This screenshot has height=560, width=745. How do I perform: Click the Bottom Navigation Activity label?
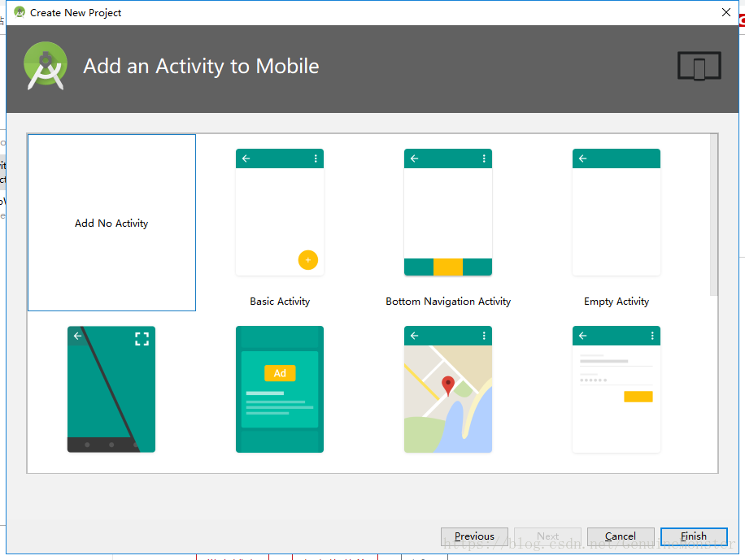(x=448, y=302)
